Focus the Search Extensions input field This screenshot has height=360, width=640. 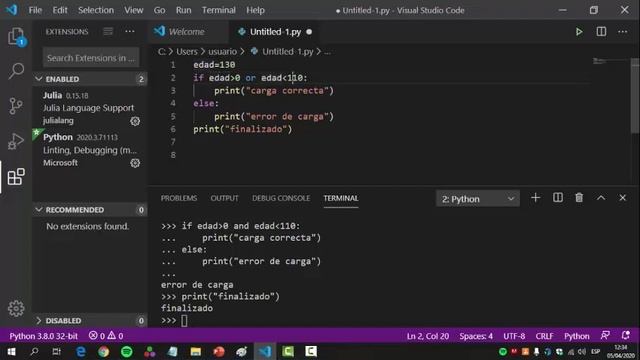[91, 58]
